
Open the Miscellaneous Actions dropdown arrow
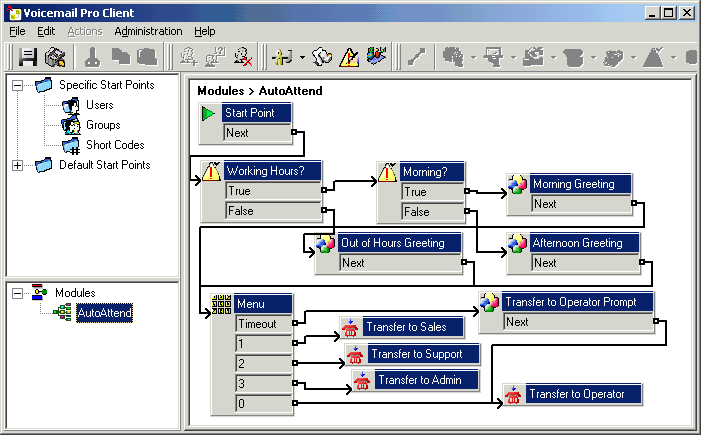[633, 58]
